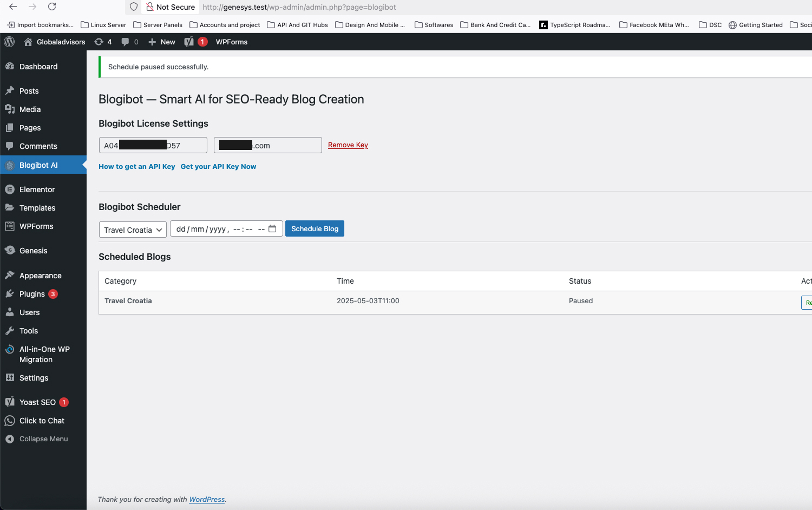Viewport: 812px width, 510px height.
Task: Select the Genesis icon in the sidebar
Action: tap(9, 250)
